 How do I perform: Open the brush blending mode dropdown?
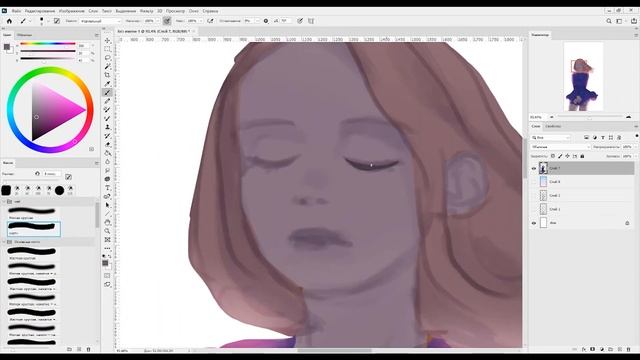click(x=100, y=21)
